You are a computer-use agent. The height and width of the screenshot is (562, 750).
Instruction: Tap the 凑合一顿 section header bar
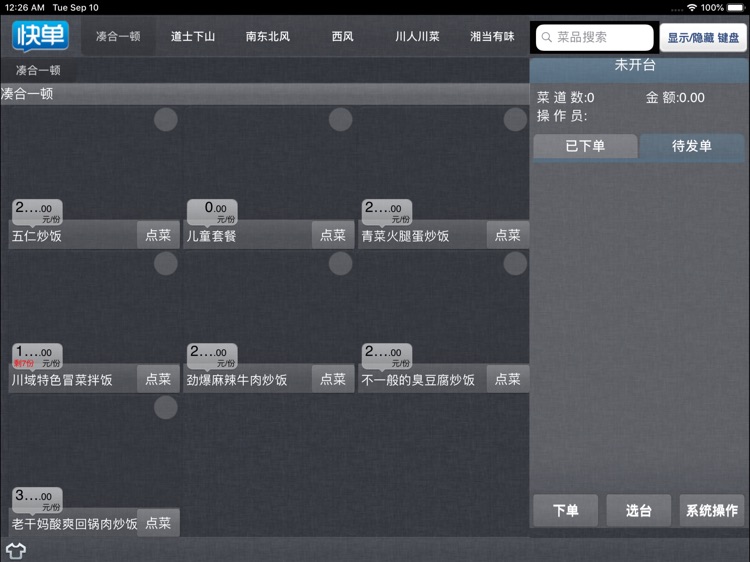(265, 94)
